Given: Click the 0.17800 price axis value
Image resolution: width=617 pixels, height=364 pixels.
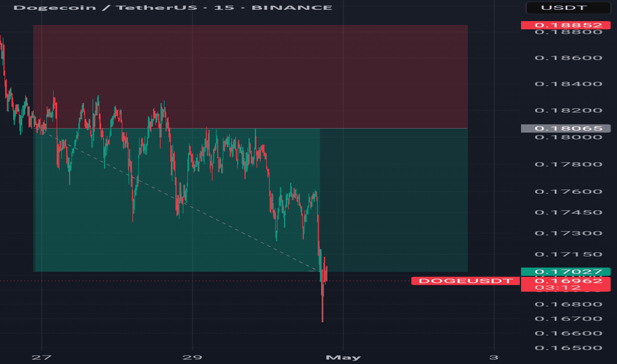Looking at the screenshot, I should (x=568, y=164).
